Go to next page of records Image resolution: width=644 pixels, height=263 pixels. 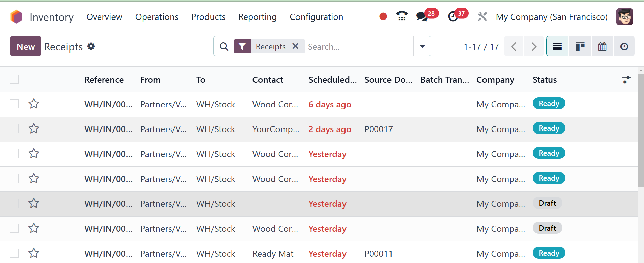pos(534,46)
